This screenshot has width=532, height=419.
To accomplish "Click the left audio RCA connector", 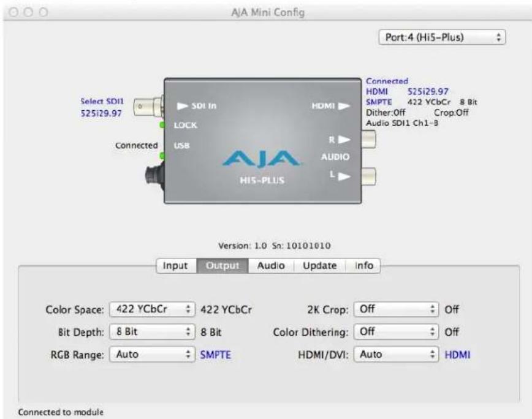I will pyautogui.click(x=368, y=176).
